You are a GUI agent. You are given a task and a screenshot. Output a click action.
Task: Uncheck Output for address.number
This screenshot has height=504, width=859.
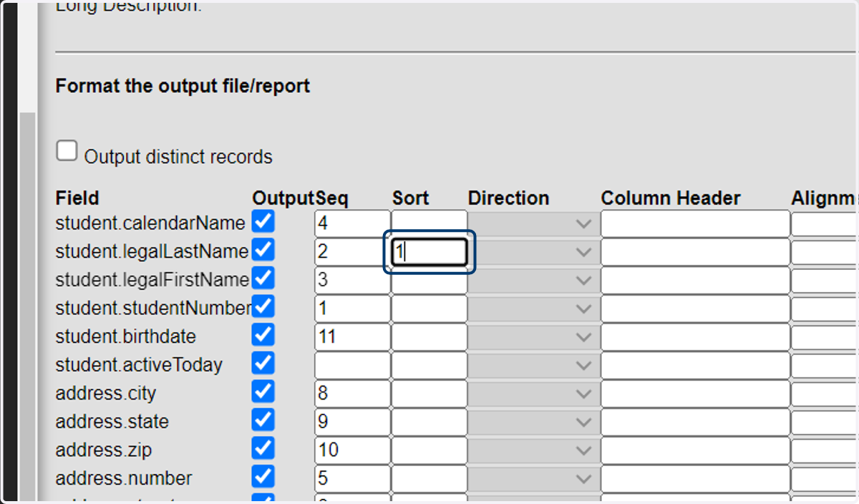pos(263,476)
